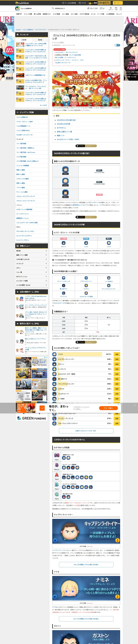The height and width of the screenshot is (644, 138).
Task: Switch to the 人気記事 ranking tab
Action: [24, 40]
